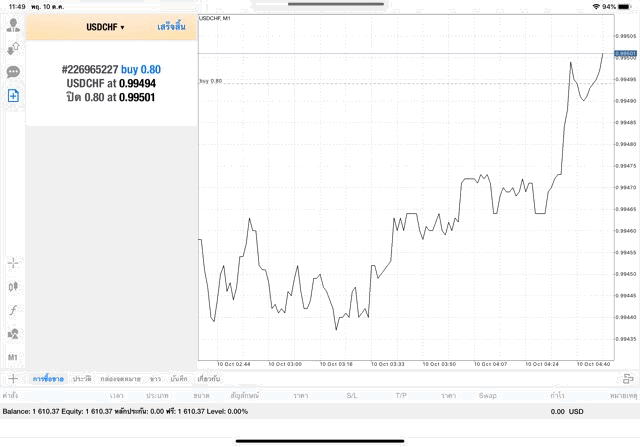Screen dimensions: 640x447
Task: Select the new order document-plus icon
Action: (13, 96)
